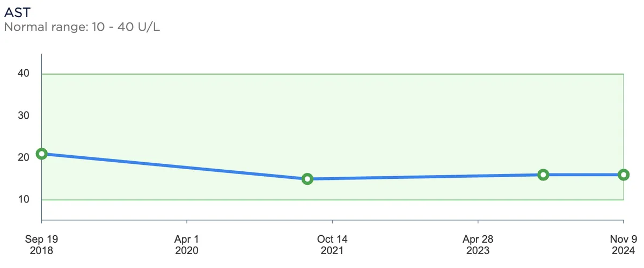The width and height of the screenshot is (644, 268).
Task: Click the third data point, second from right
Action: [x=543, y=175]
